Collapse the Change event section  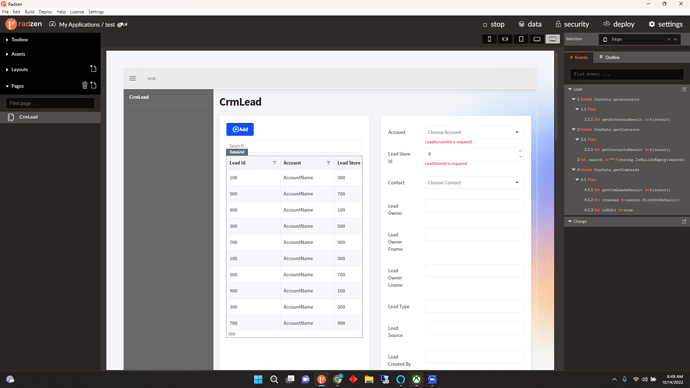tap(570, 222)
